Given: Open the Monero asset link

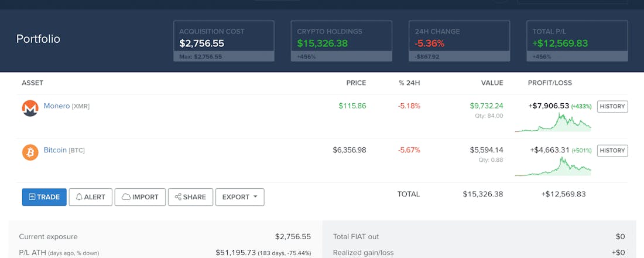Looking at the screenshot, I should [x=57, y=106].
